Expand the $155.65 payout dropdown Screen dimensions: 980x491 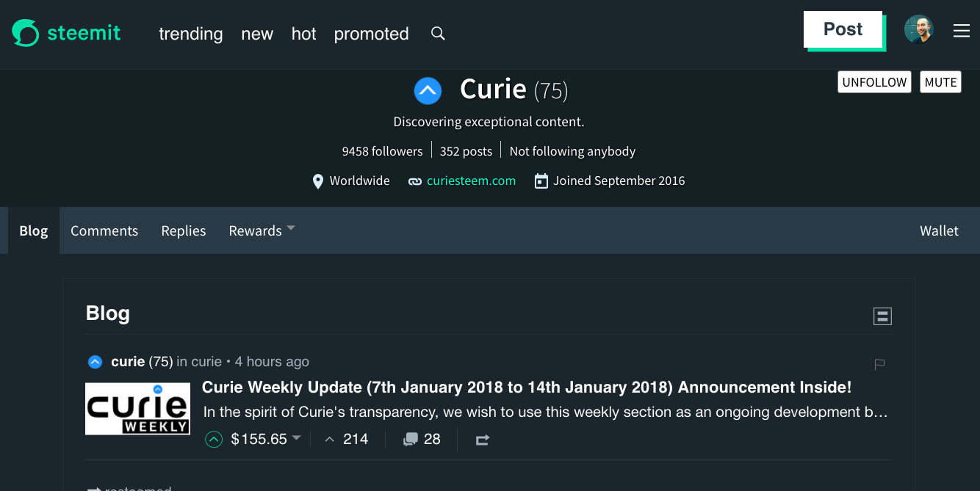296,438
